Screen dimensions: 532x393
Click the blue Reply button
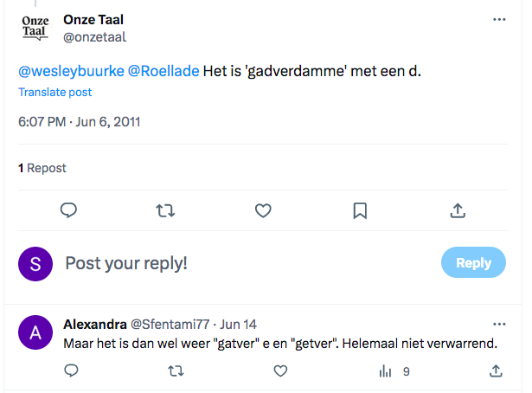473,262
